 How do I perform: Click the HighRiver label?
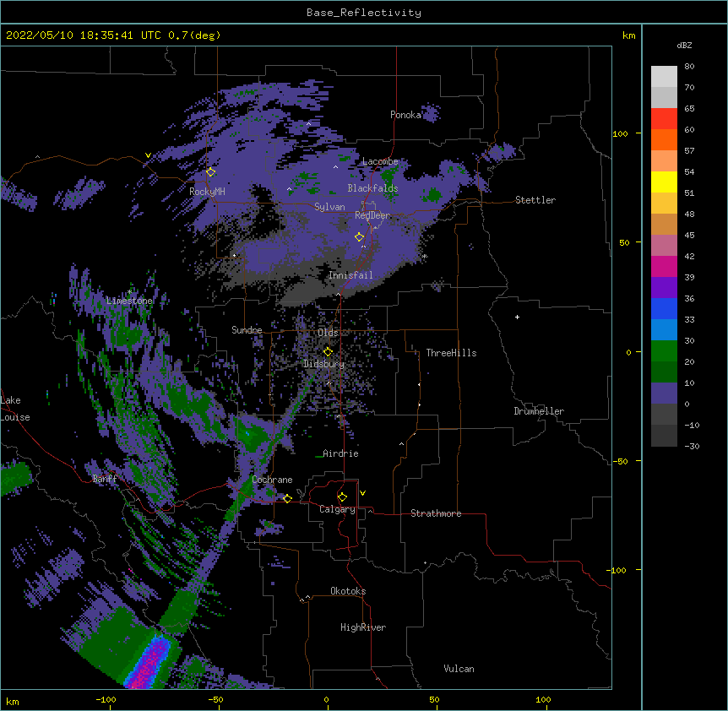(363, 627)
